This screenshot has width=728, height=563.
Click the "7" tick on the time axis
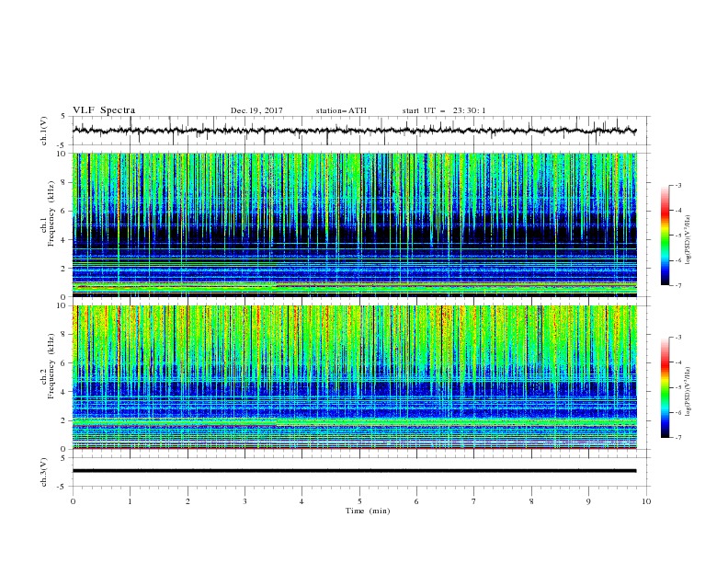[474, 501]
